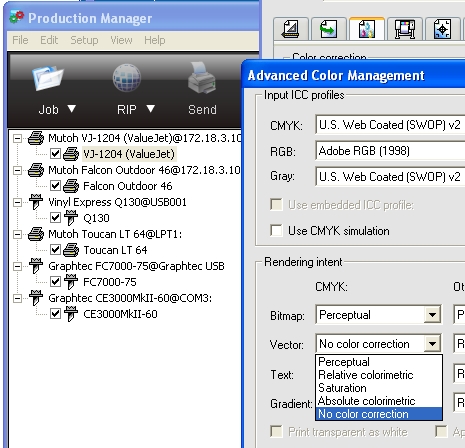Image resolution: width=465 pixels, height=448 pixels.
Task: Collapse the Mutoh Toucan LT 64 node
Action: click(x=17, y=234)
